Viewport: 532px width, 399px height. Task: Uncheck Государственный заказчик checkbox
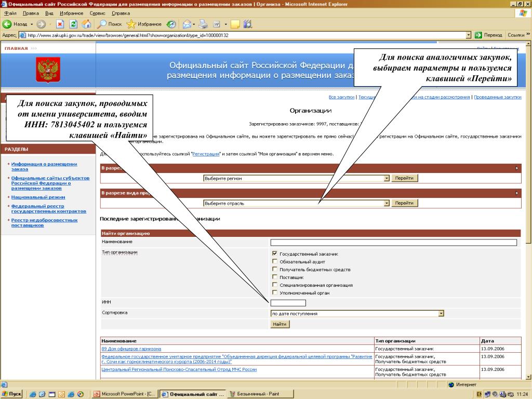tap(275, 253)
